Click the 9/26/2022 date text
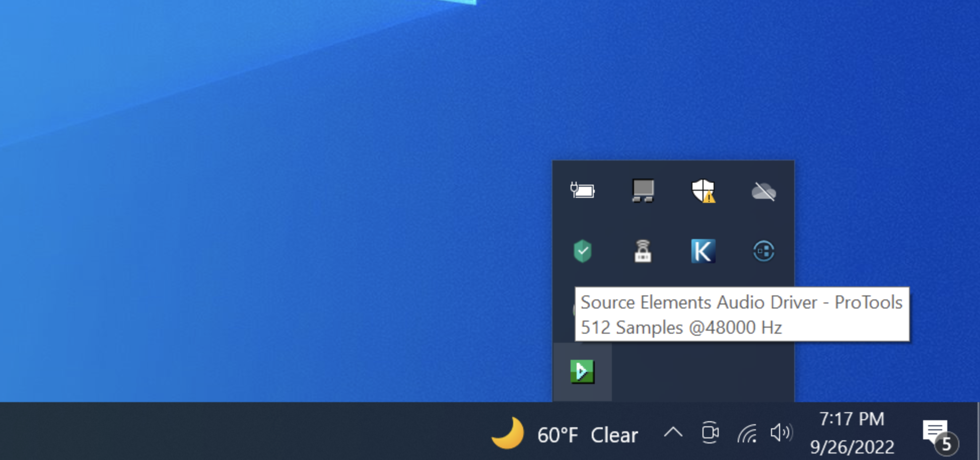The height and width of the screenshot is (460, 980). 852,446
